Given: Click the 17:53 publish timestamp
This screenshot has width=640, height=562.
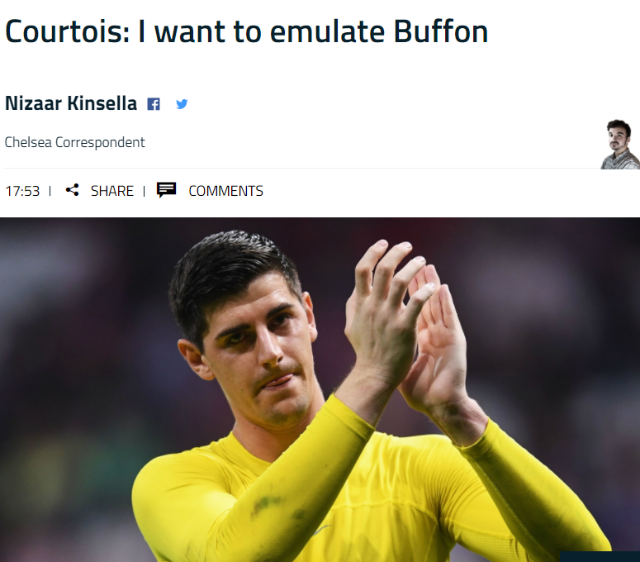Looking at the screenshot, I should [22, 191].
